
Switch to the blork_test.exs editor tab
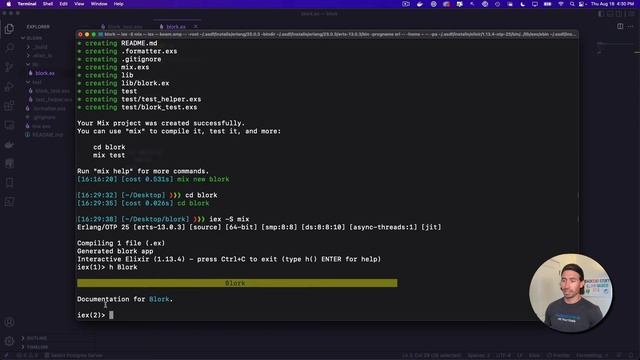tap(124, 27)
